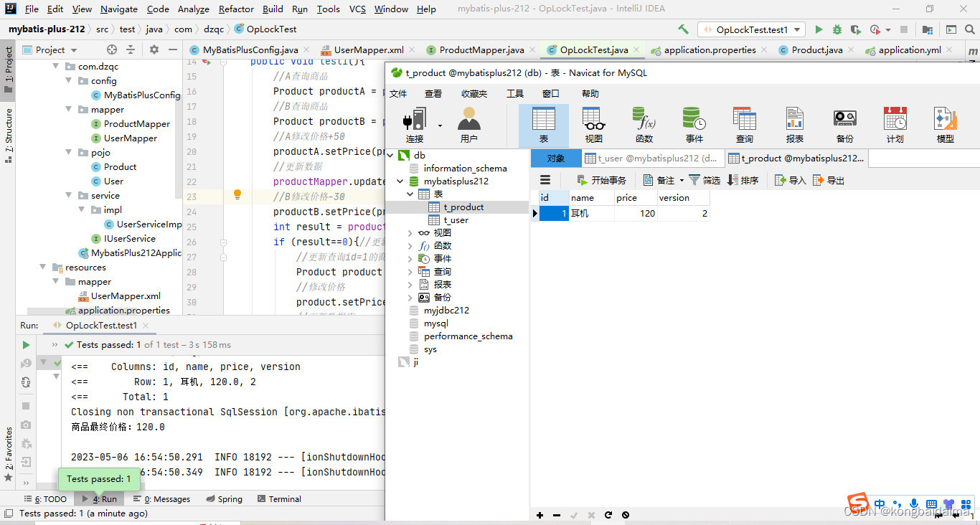Click the Begin Transaction (开始事务) button
Viewport: 980px width, 525px height.
point(602,180)
